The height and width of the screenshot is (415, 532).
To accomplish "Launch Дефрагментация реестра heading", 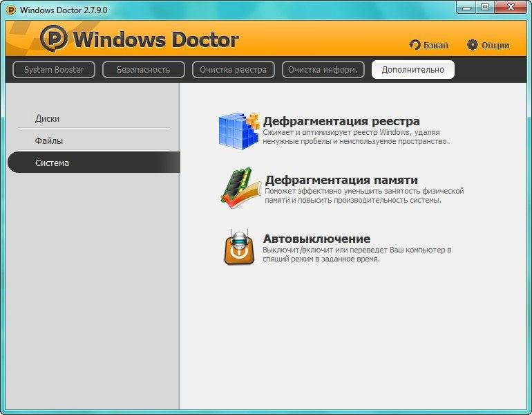I will point(341,121).
